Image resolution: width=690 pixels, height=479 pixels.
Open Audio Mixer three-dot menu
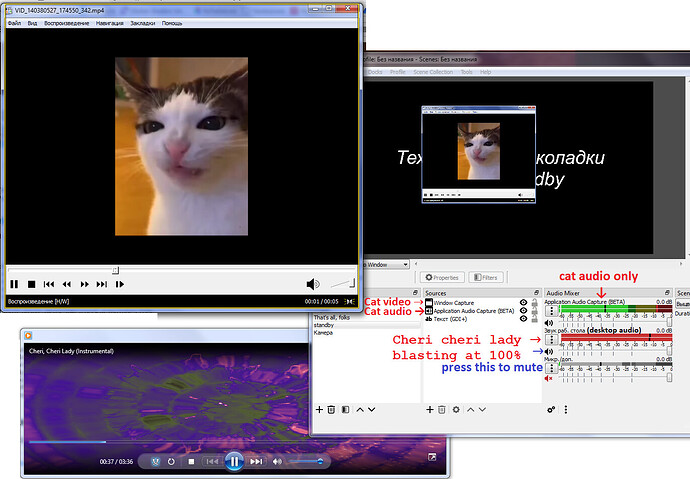(x=566, y=410)
